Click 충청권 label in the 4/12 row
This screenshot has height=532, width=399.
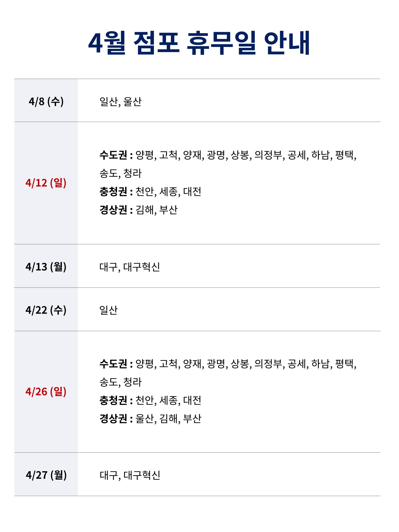point(113,192)
